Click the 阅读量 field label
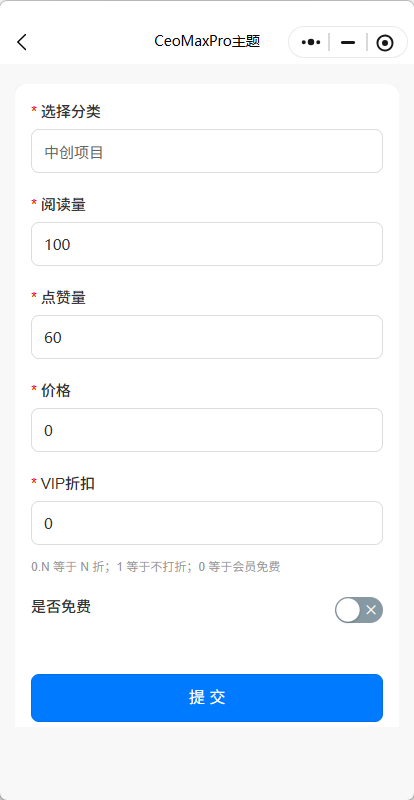 [63, 205]
